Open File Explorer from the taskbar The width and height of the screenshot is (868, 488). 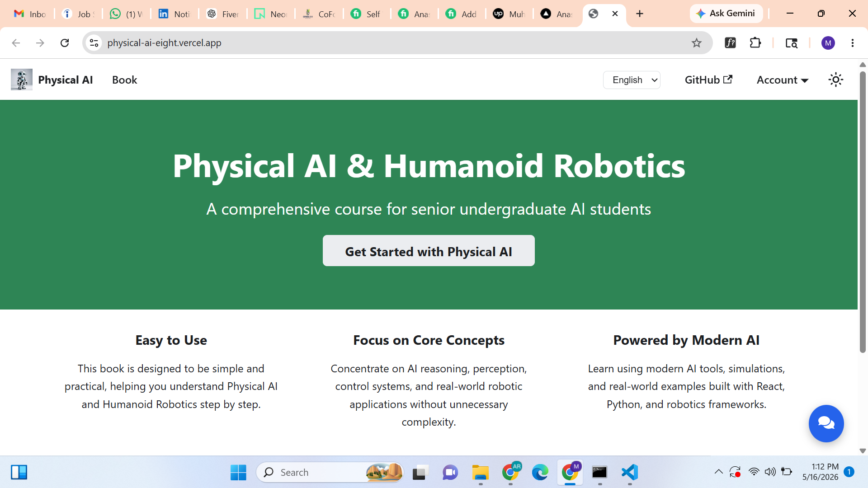click(x=480, y=472)
